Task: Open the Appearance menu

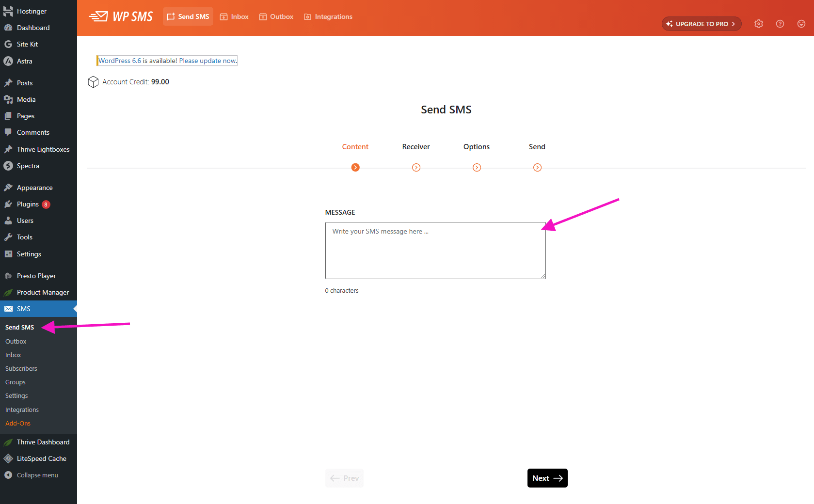Action: tap(38, 188)
